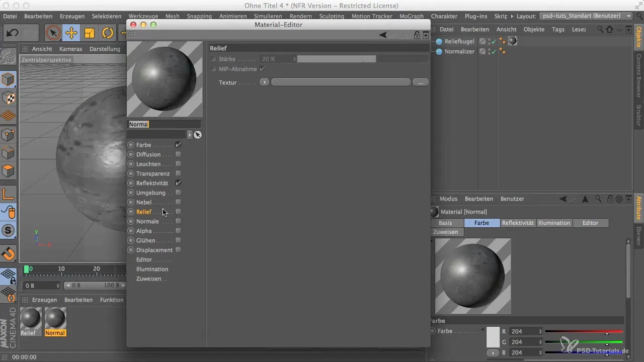The image size is (644, 362).
Task: Toggle the Viewport Solo S icon
Action: [x=9, y=231]
